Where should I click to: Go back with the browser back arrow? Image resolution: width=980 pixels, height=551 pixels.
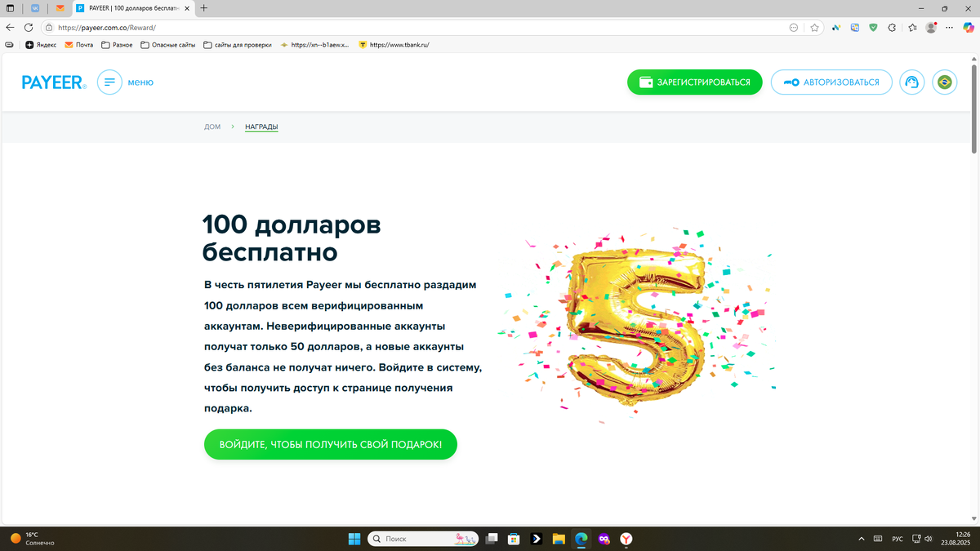[x=10, y=27]
